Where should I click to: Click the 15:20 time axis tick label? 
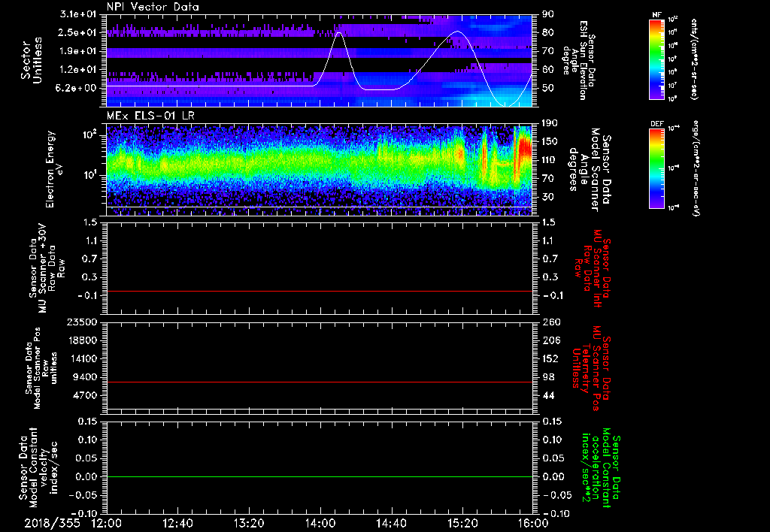462,523
